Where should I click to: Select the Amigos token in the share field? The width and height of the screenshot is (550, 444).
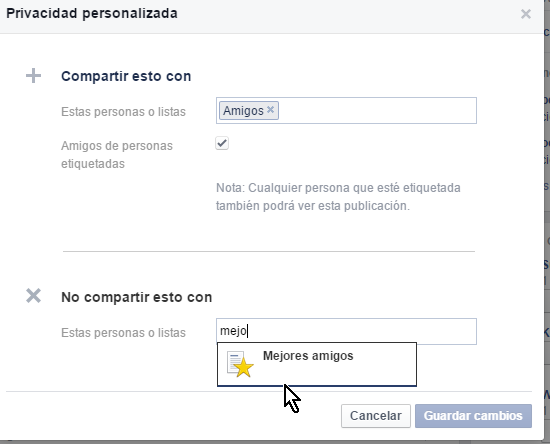[x=243, y=110]
